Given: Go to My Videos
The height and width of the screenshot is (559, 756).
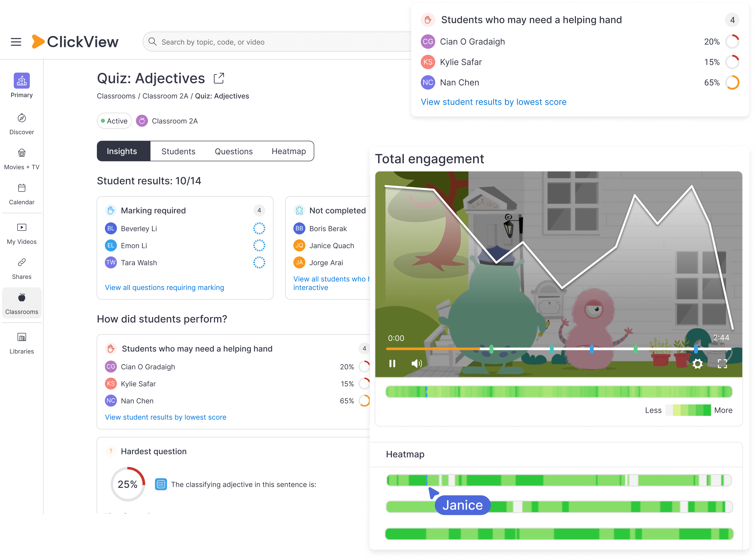Looking at the screenshot, I should (22, 234).
